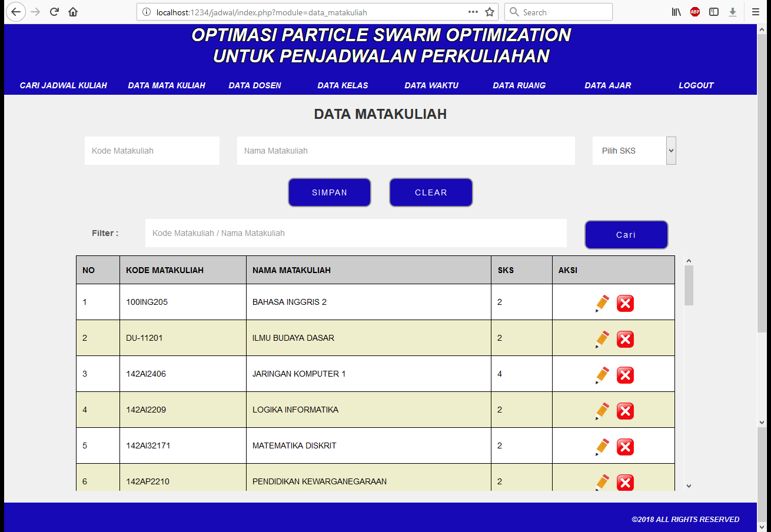The height and width of the screenshot is (532, 771).
Task: Bookmark this page with star icon
Action: [489, 12]
